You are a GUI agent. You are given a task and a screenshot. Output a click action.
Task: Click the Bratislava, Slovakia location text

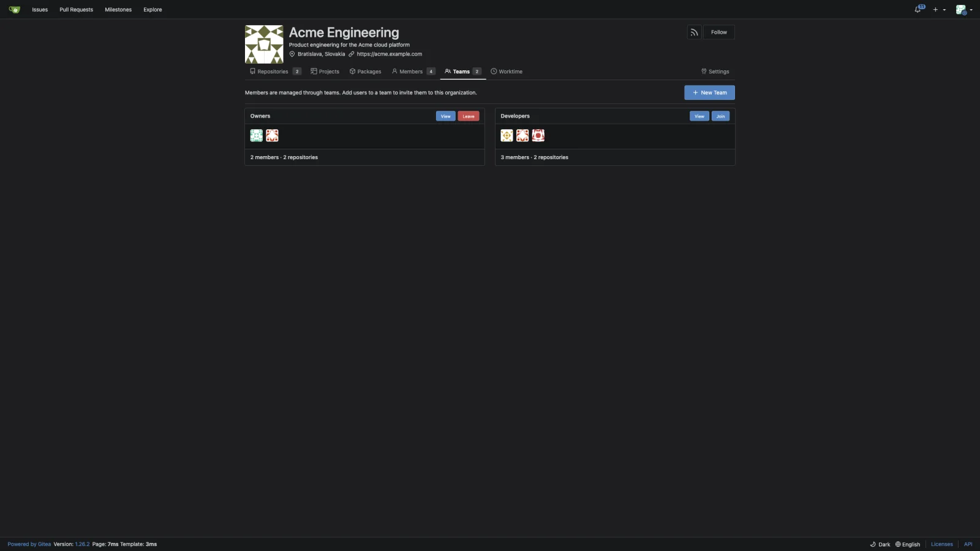[x=321, y=54]
